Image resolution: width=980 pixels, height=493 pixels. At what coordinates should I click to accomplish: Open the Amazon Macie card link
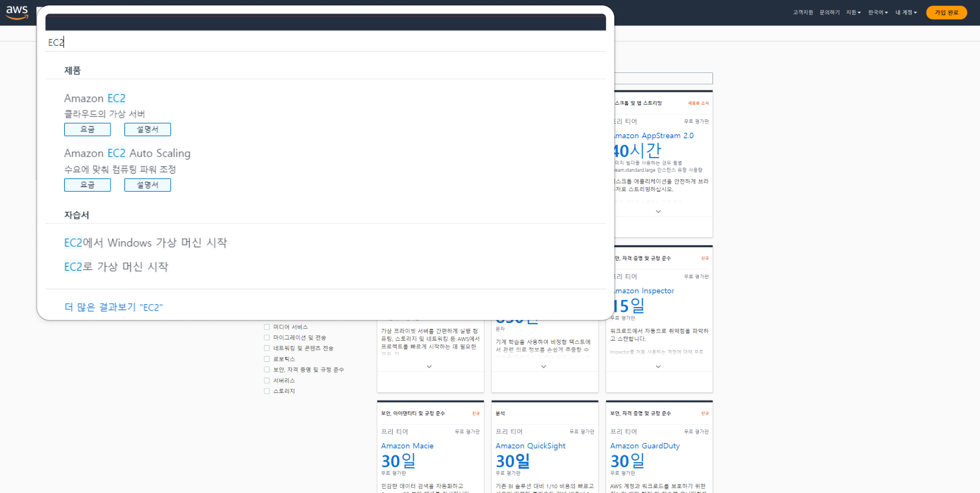point(407,446)
